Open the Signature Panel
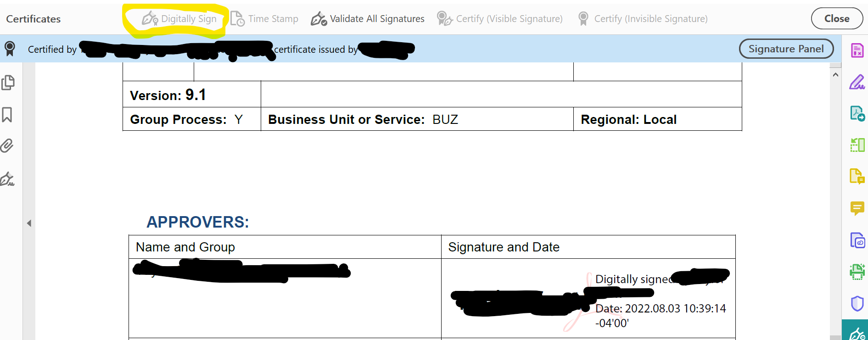 [x=786, y=49]
